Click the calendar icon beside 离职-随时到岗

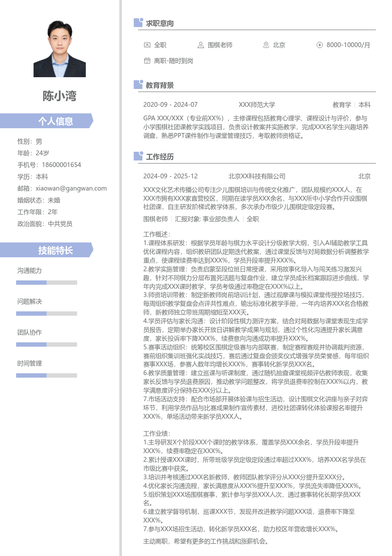pos(147,61)
